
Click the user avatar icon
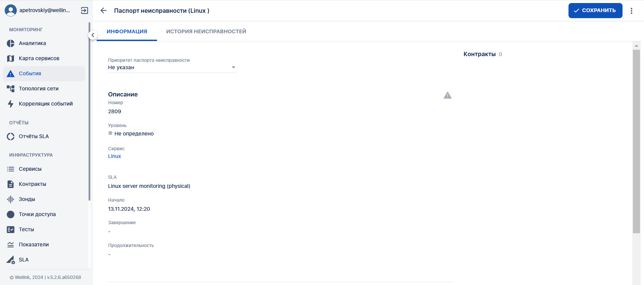[x=11, y=10]
